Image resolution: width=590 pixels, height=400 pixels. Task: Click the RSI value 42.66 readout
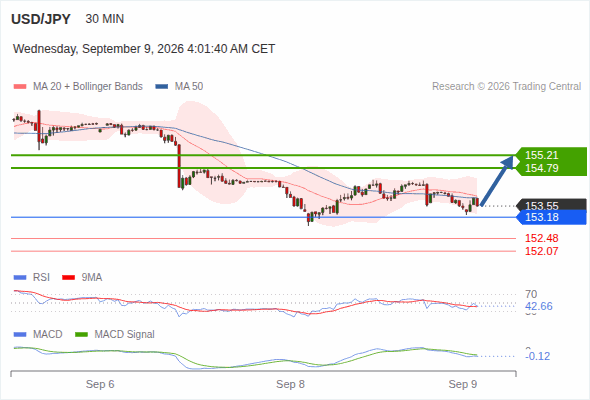coord(539,306)
